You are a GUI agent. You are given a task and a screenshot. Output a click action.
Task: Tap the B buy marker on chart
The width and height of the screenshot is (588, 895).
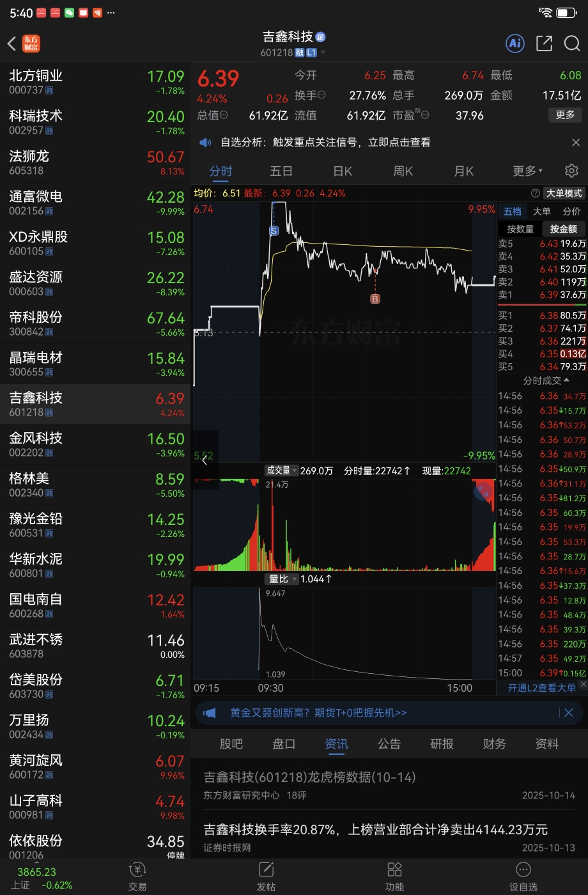coord(375,299)
